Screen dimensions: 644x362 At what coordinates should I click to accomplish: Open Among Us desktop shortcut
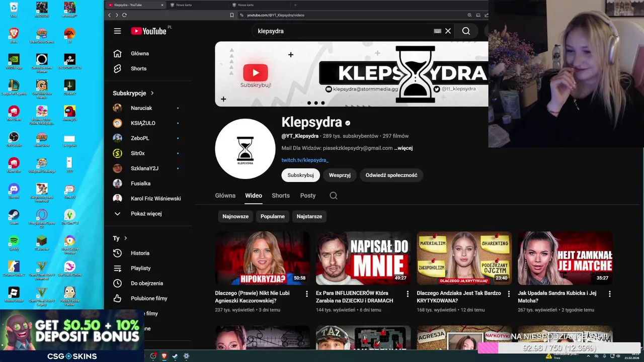click(x=69, y=113)
